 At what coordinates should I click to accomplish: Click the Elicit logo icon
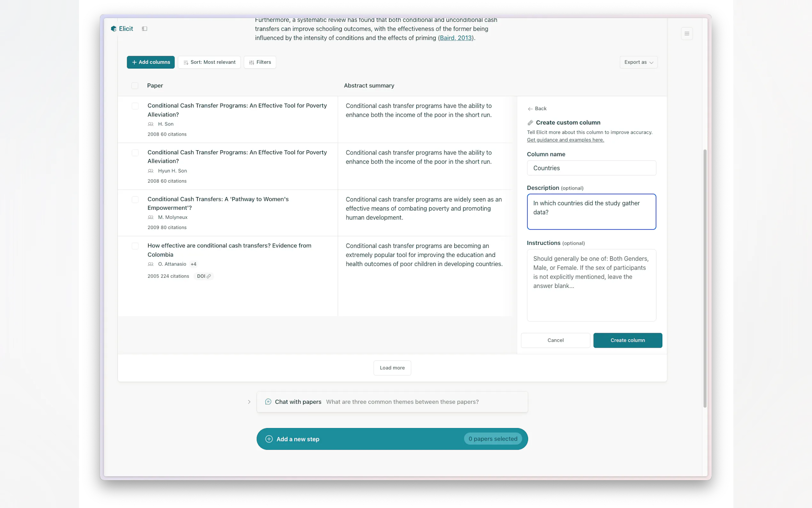tap(113, 28)
